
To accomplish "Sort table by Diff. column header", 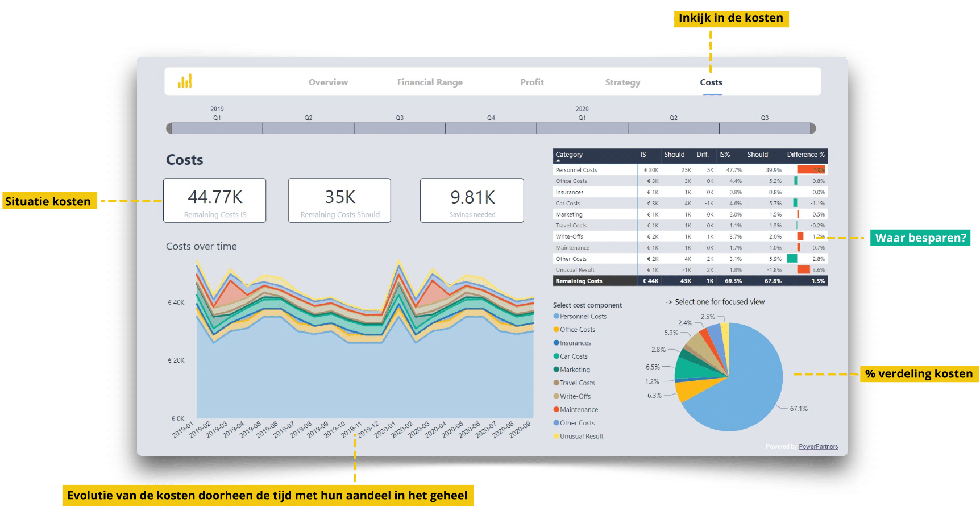I will tap(703, 155).
